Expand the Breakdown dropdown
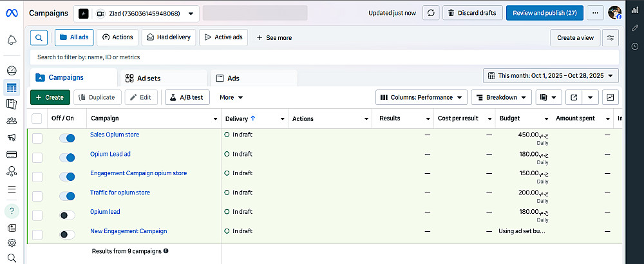The width and height of the screenshot is (644, 264). (x=500, y=97)
